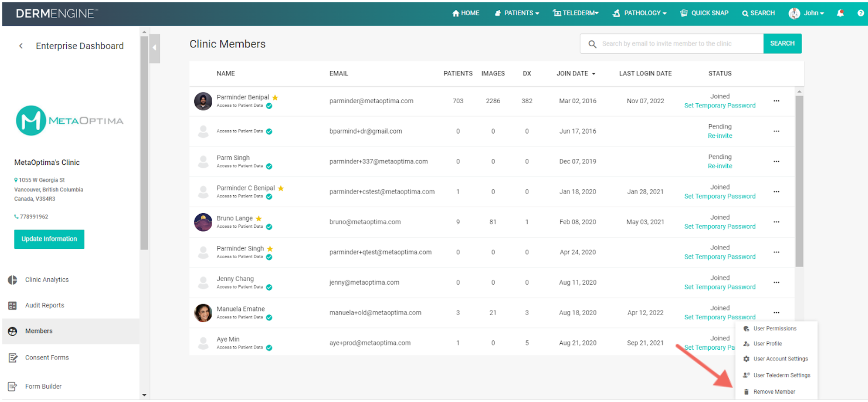Click the Search button to invite member
The height and width of the screenshot is (402, 868).
click(782, 43)
